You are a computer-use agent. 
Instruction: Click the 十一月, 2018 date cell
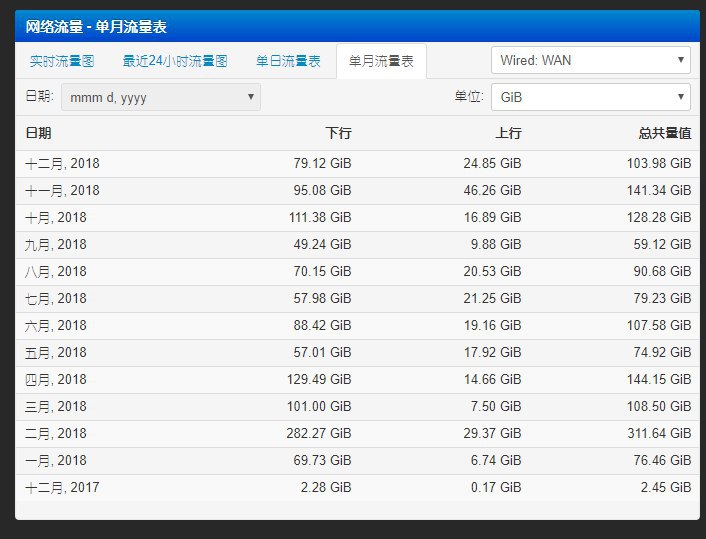coord(62,191)
